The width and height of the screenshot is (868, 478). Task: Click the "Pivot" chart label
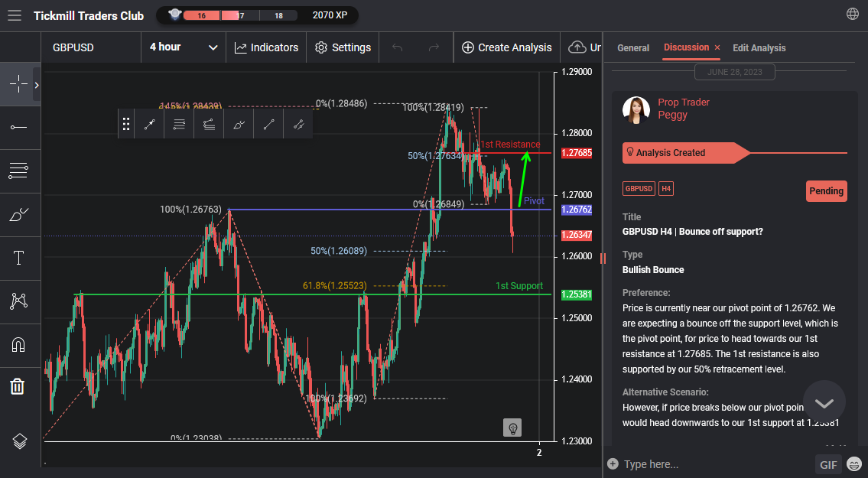534,201
